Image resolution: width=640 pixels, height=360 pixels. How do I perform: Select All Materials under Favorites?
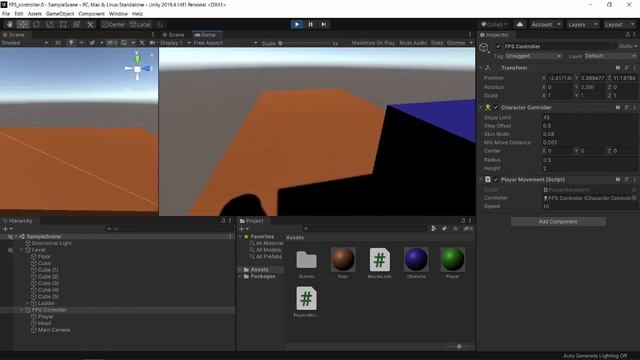(x=269, y=243)
